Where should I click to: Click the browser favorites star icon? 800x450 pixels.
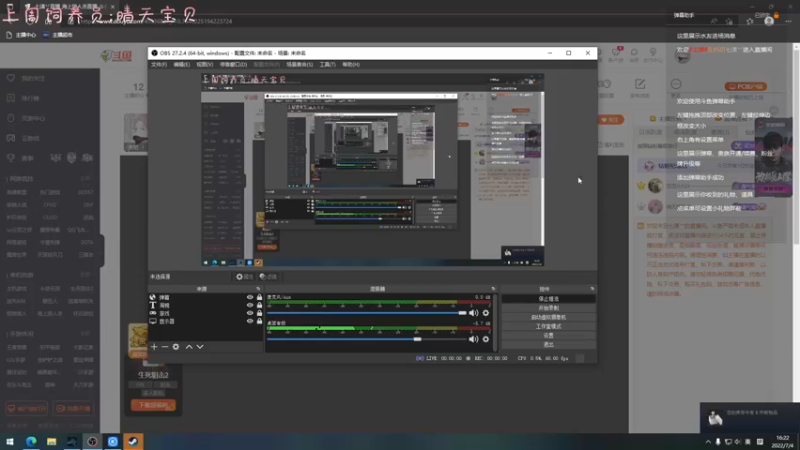pyautogui.click(x=749, y=21)
